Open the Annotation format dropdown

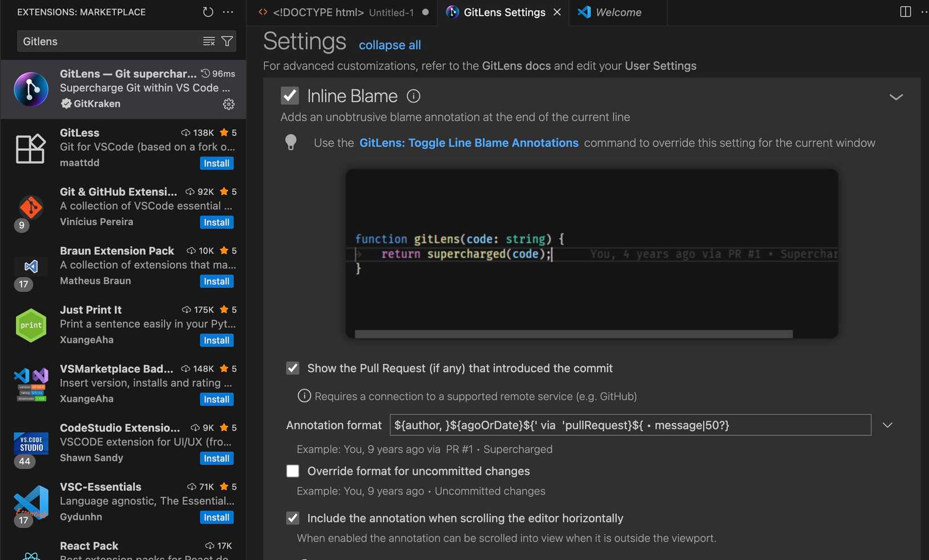(888, 425)
